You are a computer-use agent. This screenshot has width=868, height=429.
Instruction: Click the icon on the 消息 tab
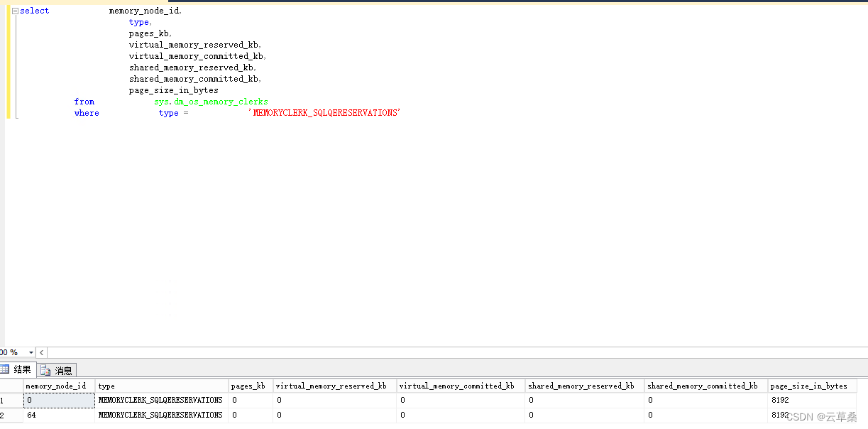[x=43, y=369]
